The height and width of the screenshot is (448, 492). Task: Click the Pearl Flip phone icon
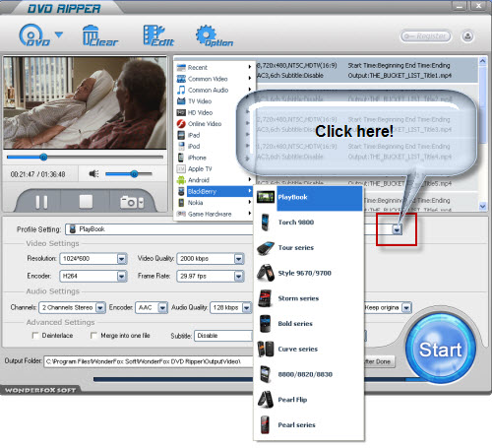click(x=266, y=399)
